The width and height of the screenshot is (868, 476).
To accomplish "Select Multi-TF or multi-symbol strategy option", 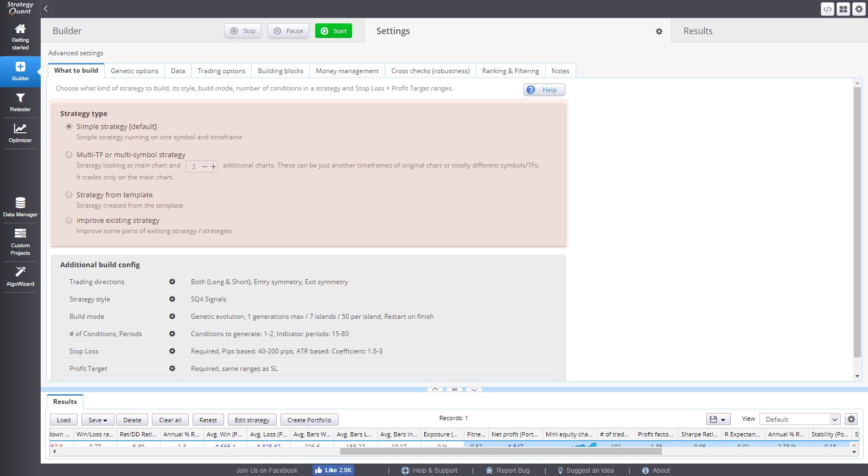I will tap(69, 155).
